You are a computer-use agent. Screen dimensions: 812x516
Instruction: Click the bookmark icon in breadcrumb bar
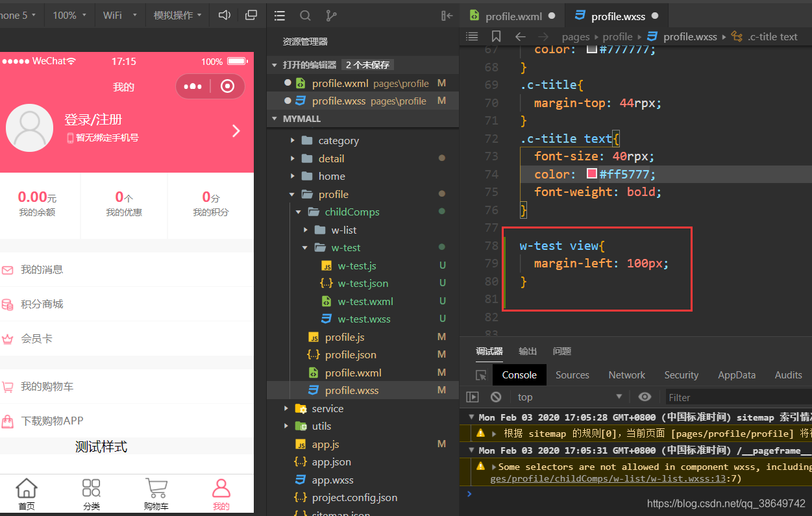coord(496,36)
